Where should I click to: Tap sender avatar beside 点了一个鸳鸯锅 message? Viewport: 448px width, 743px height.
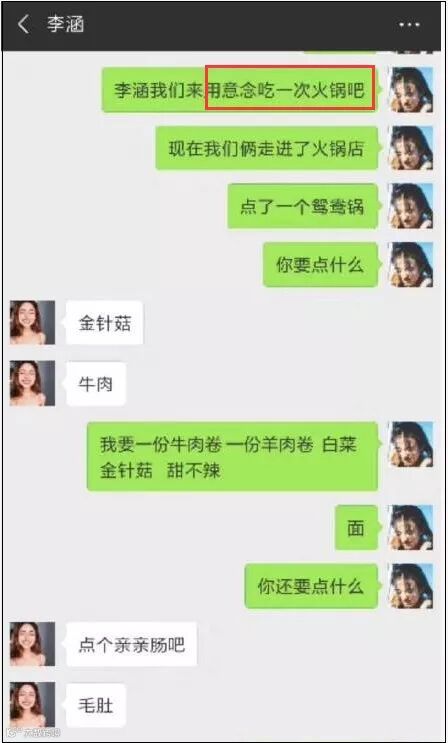411,206
